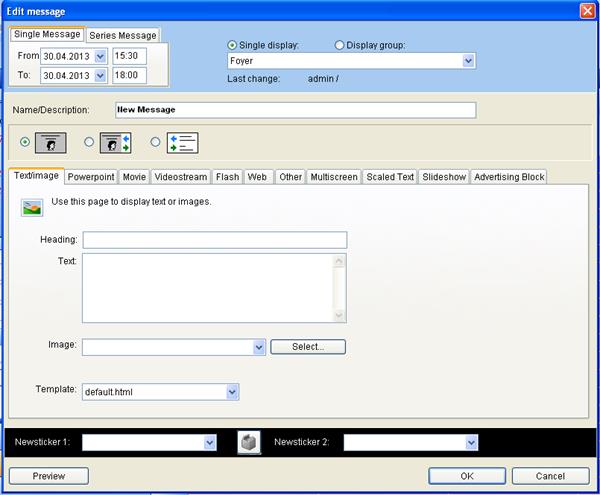Open the Series Message tab
This screenshot has width=600, height=495.
tap(123, 35)
